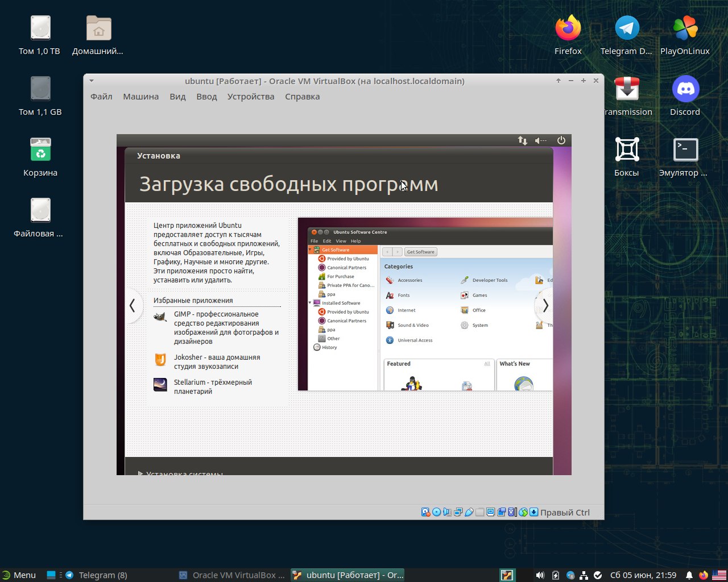The width and height of the screenshot is (728, 582).
Task: Click the workspace switcher in the panel
Action: [x=507, y=575]
